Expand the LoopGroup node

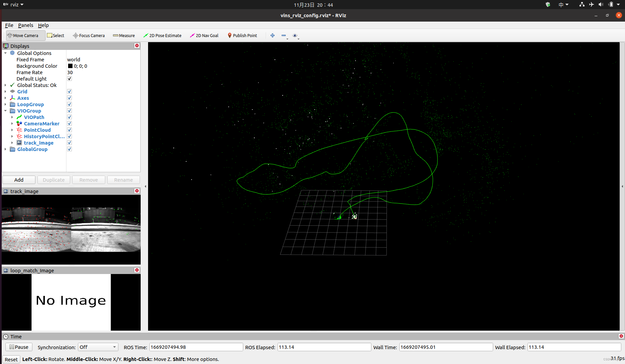[5, 104]
